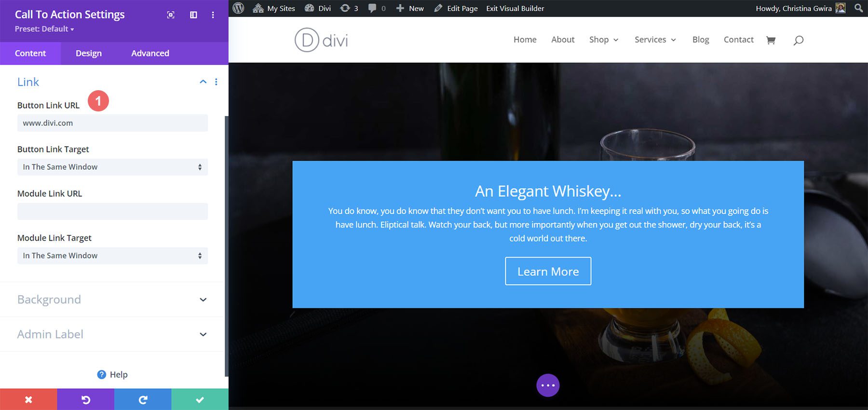Open the settings panel three-dot menu
Screen dimensions: 868x410
click(213, 15)
